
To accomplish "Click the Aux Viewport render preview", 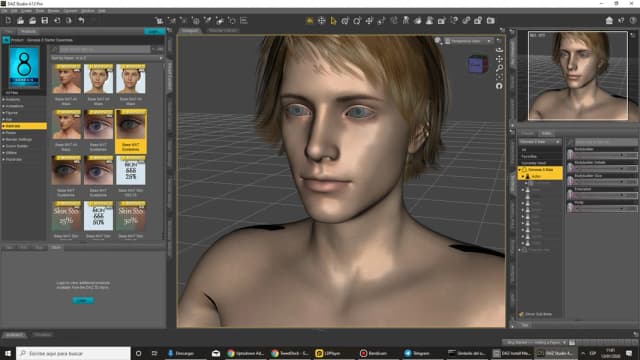I will tap(578, 76).
